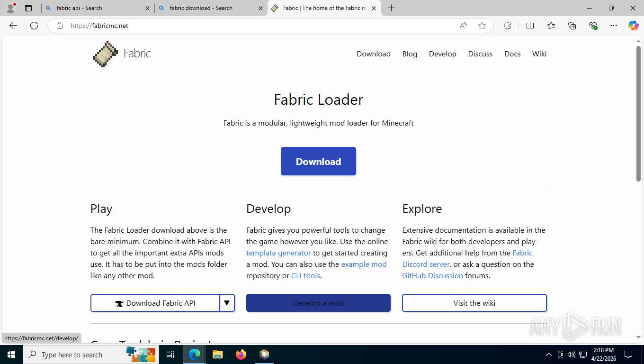
Task: Open Edge Settings and more menu
Action: point(614,26)
